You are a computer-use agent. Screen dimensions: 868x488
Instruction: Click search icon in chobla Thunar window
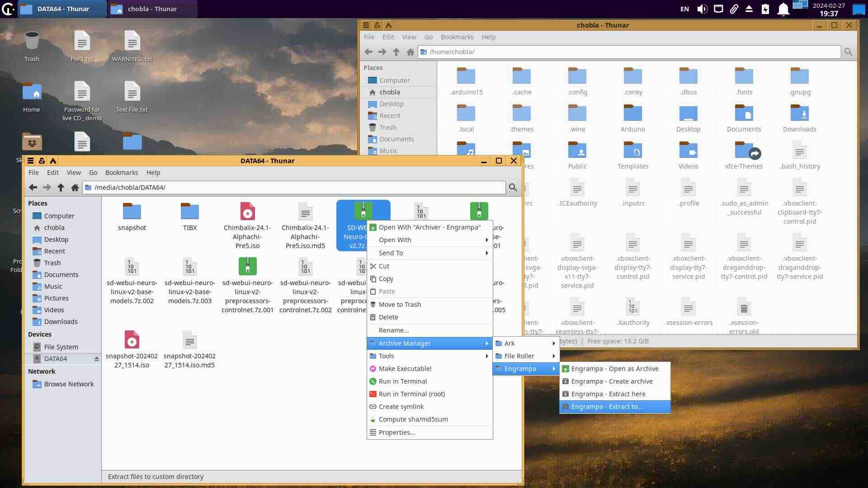click(x=848, y=52)
